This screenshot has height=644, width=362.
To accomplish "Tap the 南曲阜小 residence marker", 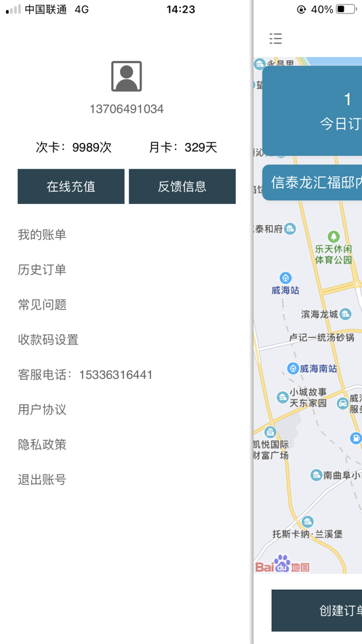I will [x=316, y=475].
